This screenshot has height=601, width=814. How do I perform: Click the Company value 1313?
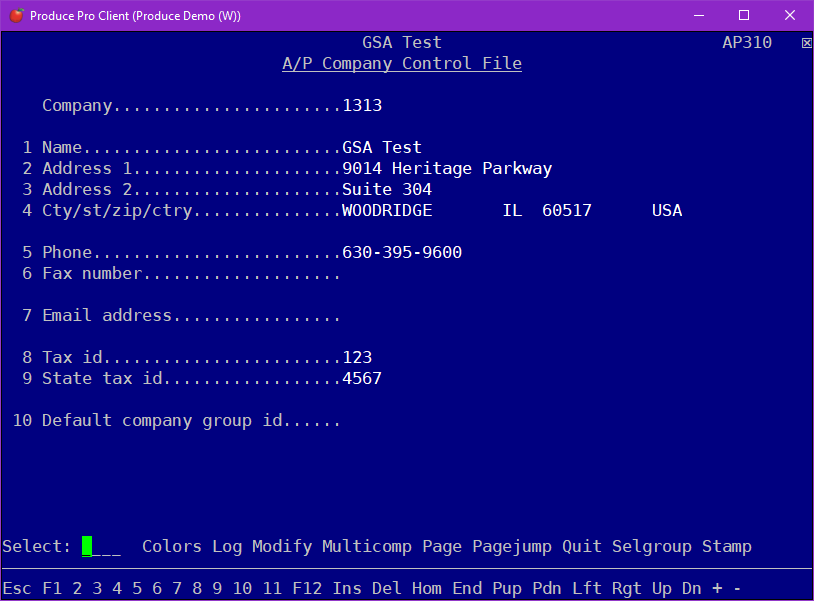362,105
